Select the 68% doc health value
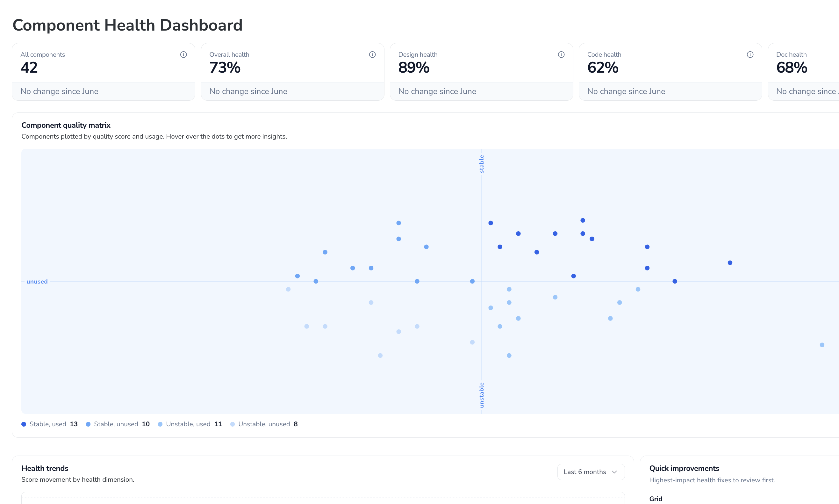Viewport: 839px width, 504px height. [x=792, y=68]
